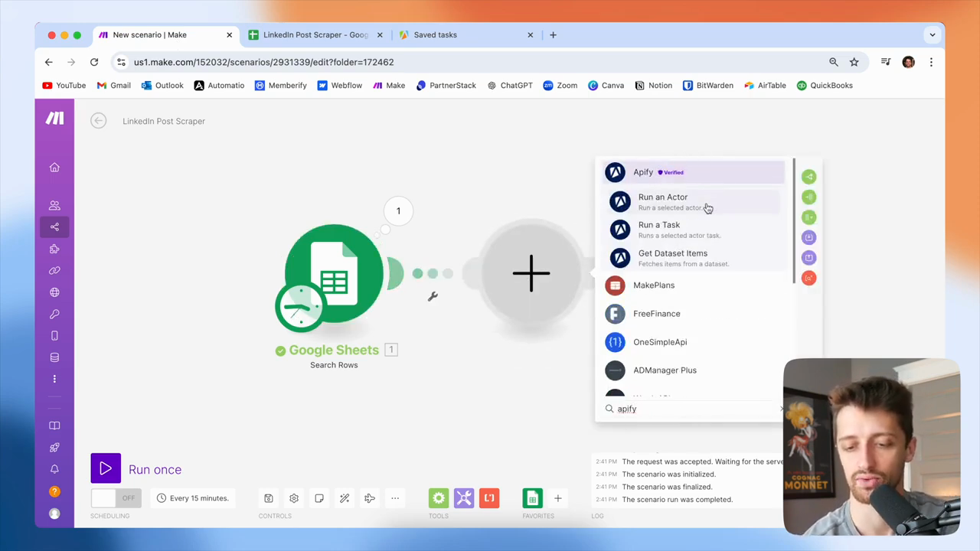Screen dimensions: 980x551
Task: Open Devices phone icon in sidebar
Action: (54, 336)
